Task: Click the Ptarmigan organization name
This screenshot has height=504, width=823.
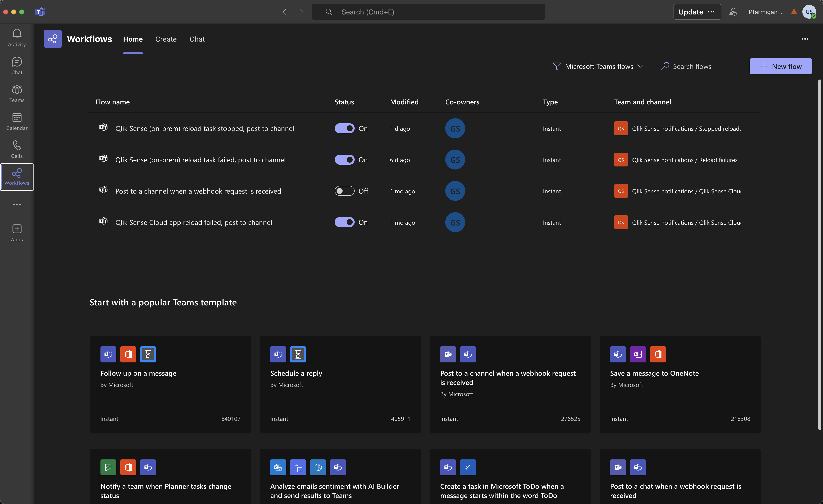Action: tap(766, 12)
